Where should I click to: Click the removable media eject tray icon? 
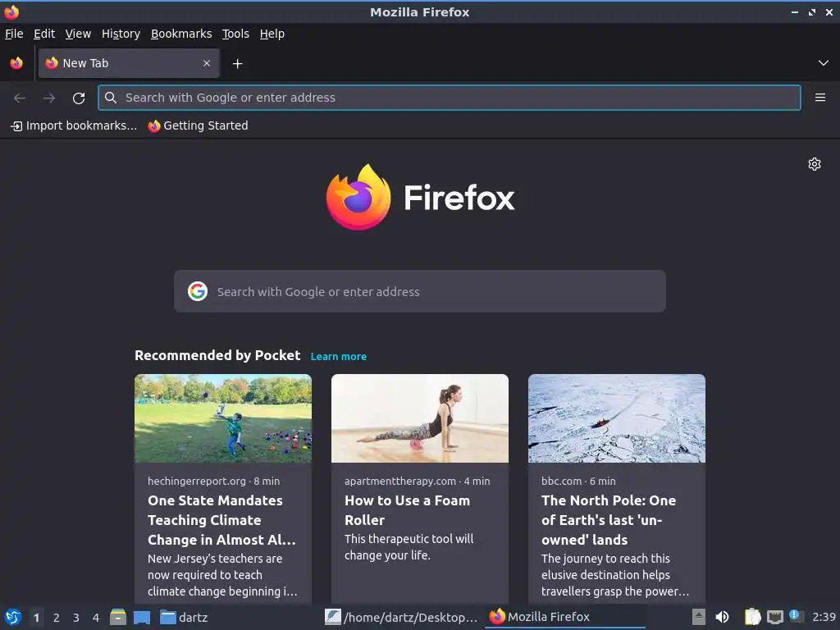pos(699,617)
